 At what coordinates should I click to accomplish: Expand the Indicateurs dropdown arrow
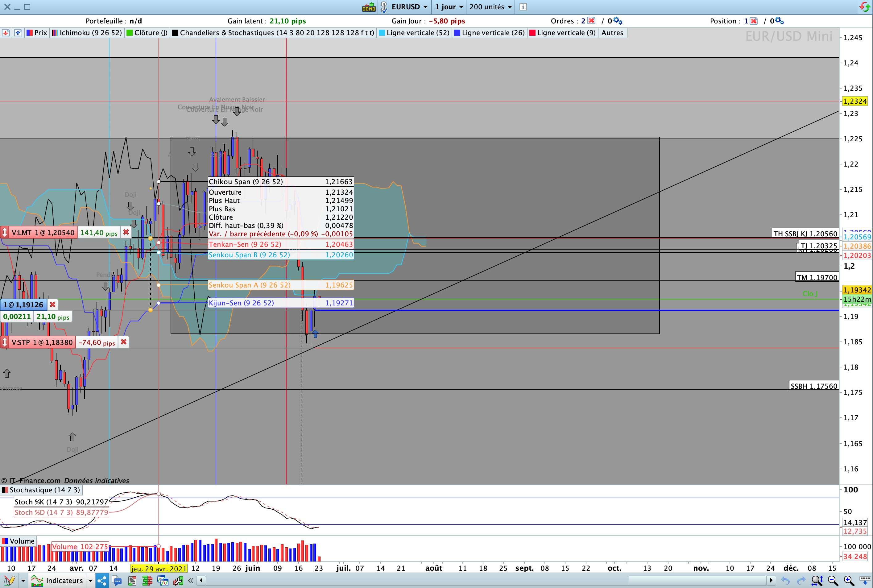click(x=90, y=581)
